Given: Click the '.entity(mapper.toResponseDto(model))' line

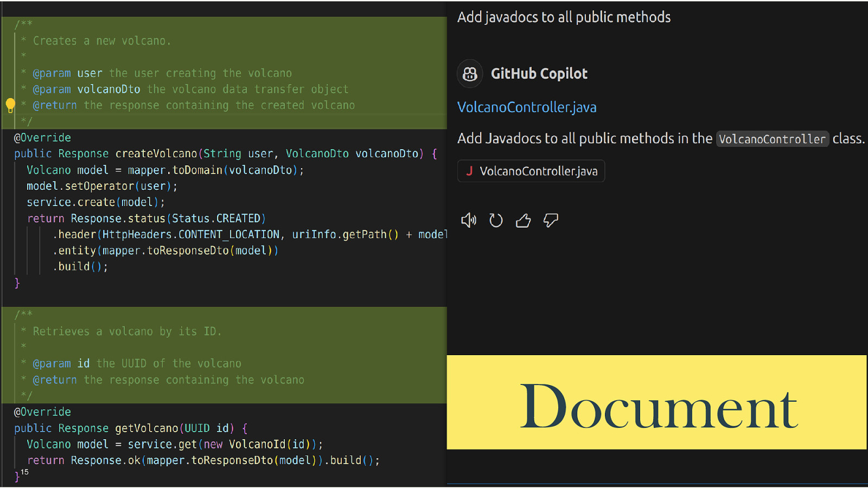Looking at the screenshot, I should [x=165, y=251].
